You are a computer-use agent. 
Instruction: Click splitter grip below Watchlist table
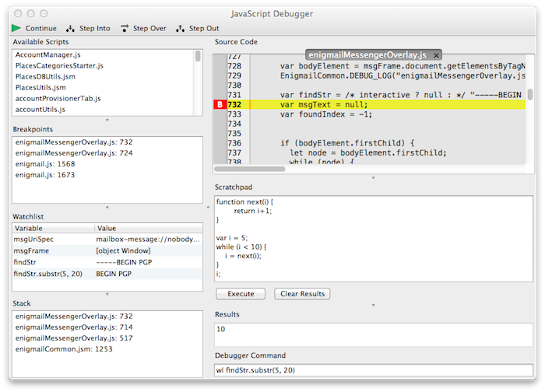point(107,294)
